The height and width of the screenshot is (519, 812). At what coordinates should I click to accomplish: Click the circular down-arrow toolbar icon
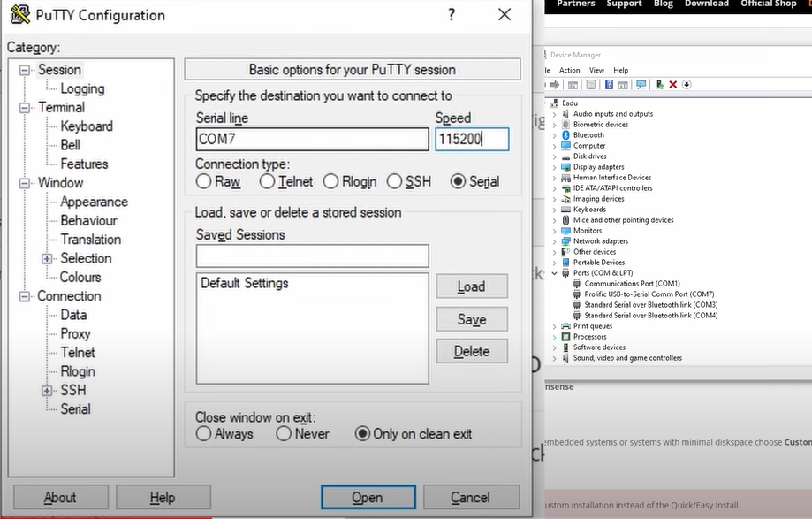pyautogui.click(x=687, y=84)
